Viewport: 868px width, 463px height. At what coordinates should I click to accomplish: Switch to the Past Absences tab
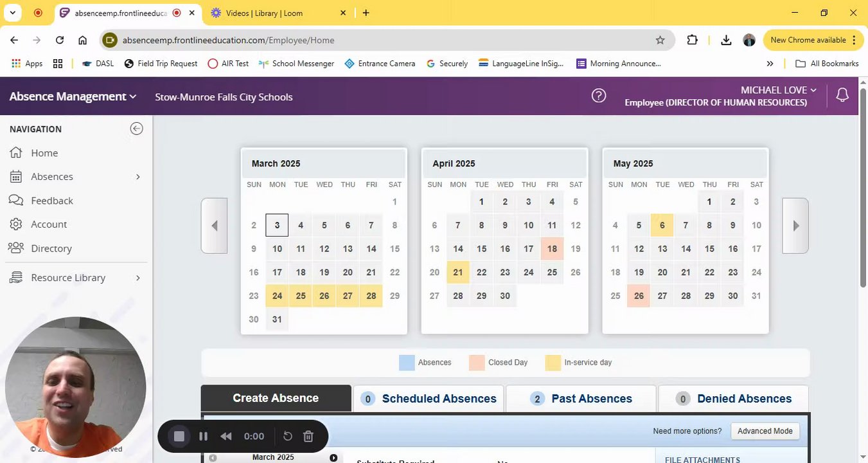tap(581, 399)
